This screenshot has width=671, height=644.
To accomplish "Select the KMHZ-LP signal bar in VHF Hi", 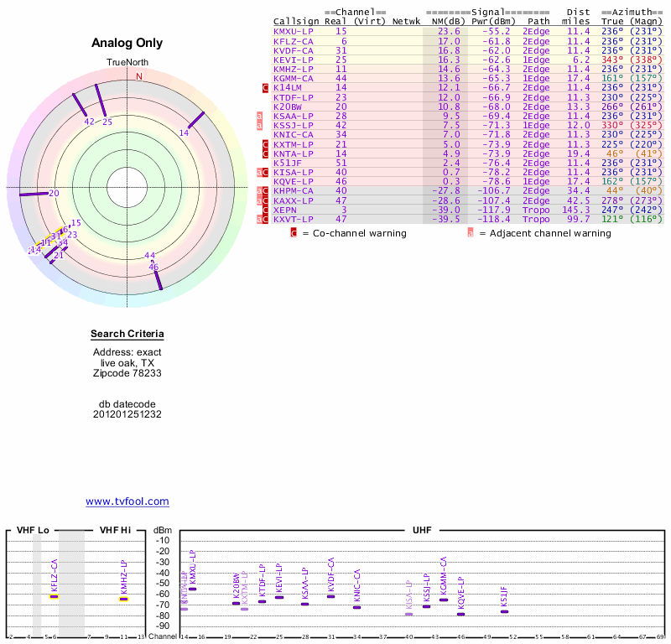I will click(123, 599).
